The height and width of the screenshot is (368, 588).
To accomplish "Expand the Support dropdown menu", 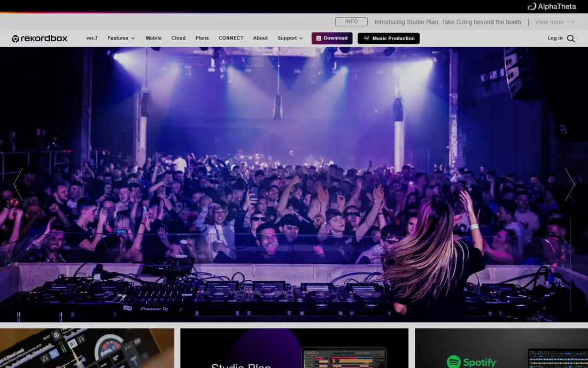I will (x=290, y=38).
